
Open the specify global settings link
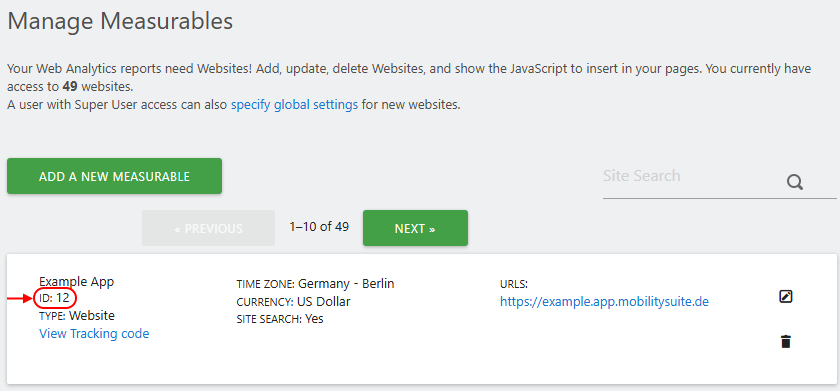click(295, 105)
